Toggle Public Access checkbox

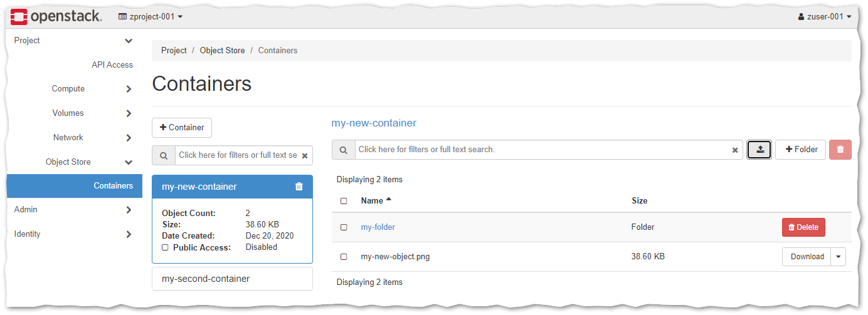tap(165, 247)
